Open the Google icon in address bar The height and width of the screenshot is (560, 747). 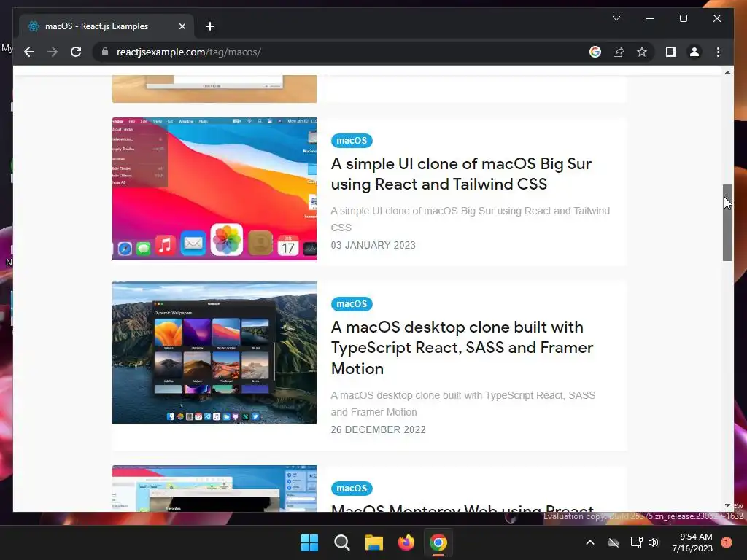[x=595, y=52]
